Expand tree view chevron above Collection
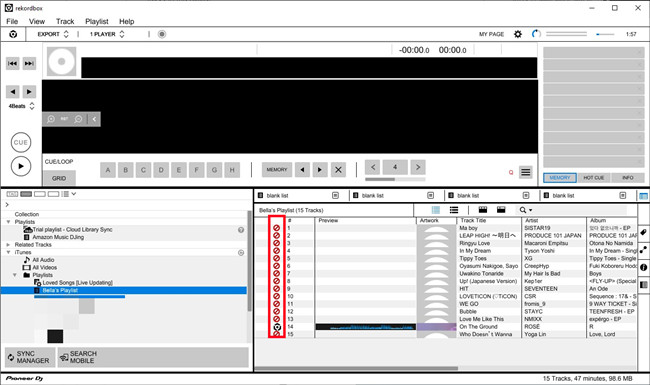Image resolution: width=650 pixels, height=385 pixels. (7, 205)
